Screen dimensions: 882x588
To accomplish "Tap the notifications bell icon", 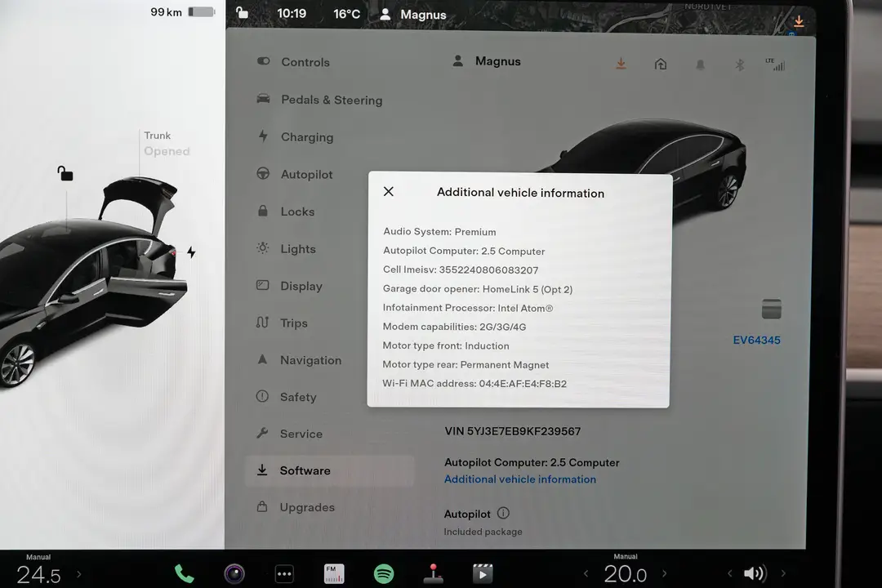I will pos(701,65).
